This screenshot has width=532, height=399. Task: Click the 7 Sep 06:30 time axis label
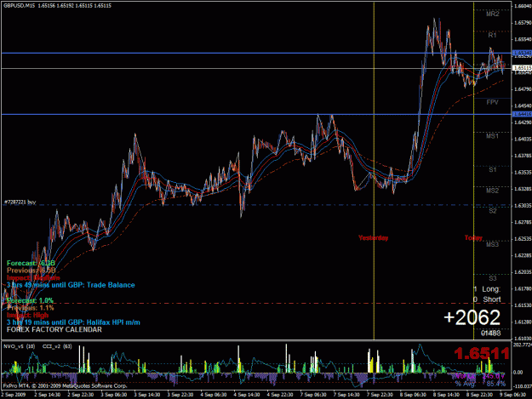(x=313, y=395)
